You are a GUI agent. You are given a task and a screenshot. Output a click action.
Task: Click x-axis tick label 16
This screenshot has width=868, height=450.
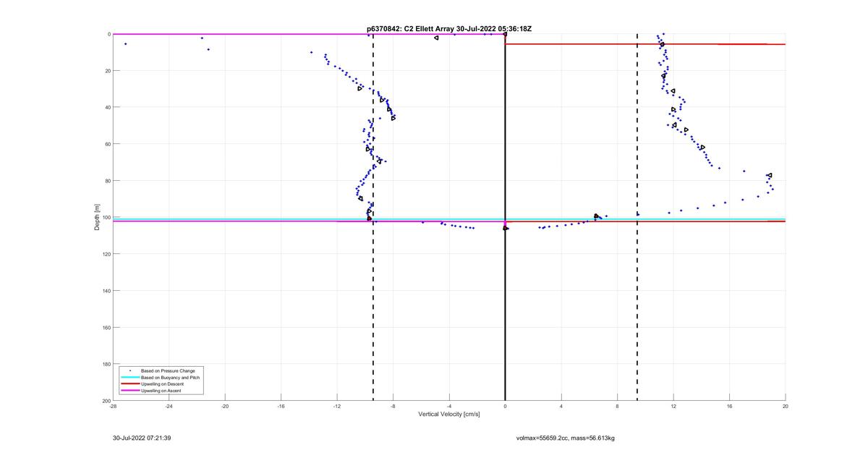coord(729,406)
